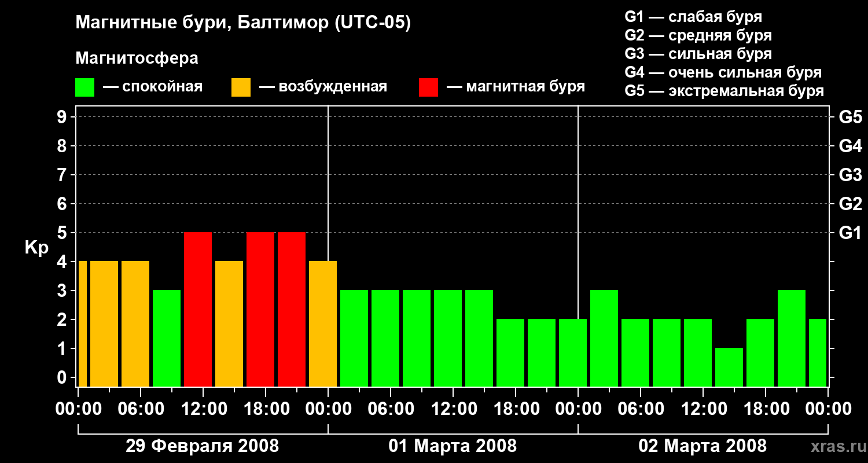868x463 pixels.
Task: Click the only green bar on 29 Февраля
Action: 167,338
